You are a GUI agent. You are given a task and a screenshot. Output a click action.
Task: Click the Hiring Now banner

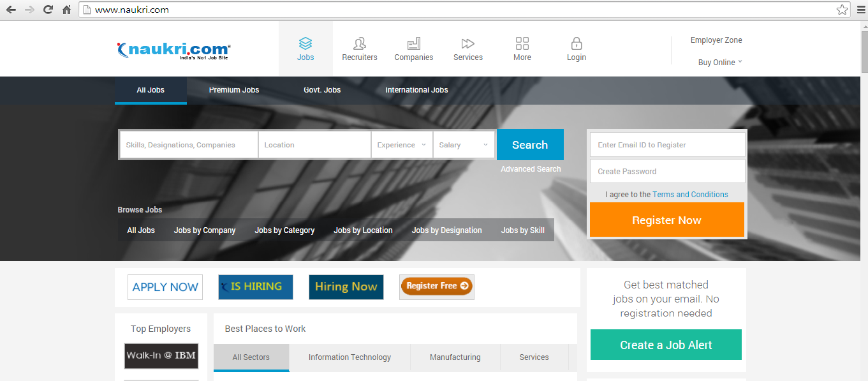tap(346, 287)
